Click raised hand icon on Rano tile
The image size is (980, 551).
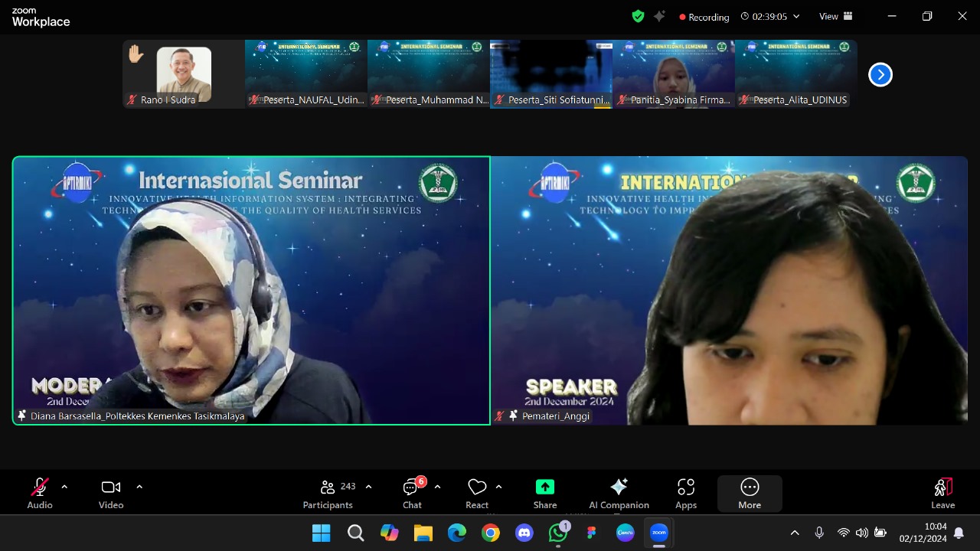136,54
